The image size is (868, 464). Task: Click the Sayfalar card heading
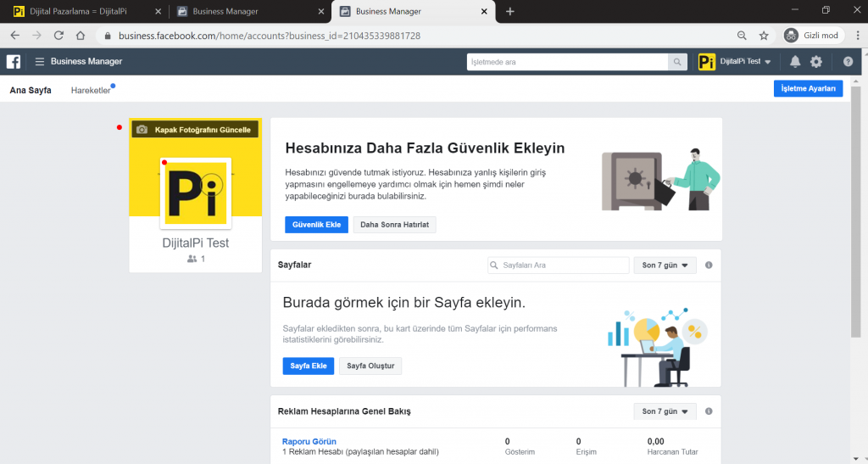click(x=294, y=265)
